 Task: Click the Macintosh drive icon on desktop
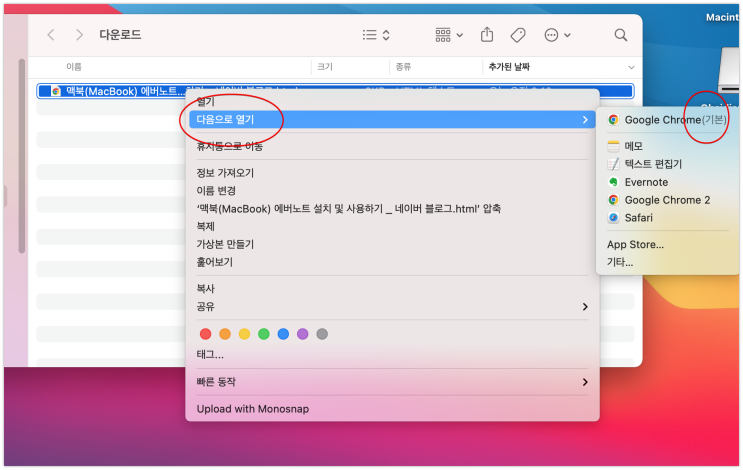729,71
